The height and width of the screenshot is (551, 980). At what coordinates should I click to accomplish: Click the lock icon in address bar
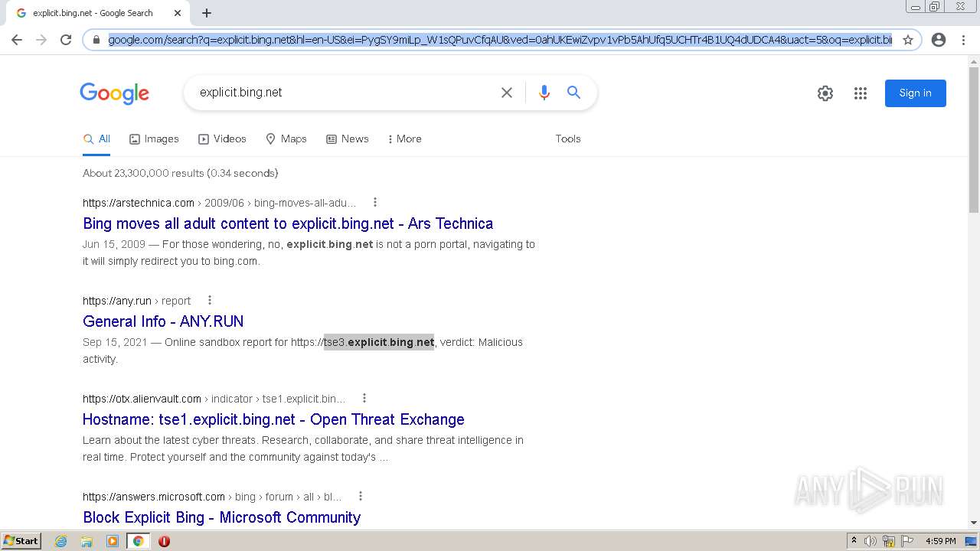point(96,40)
